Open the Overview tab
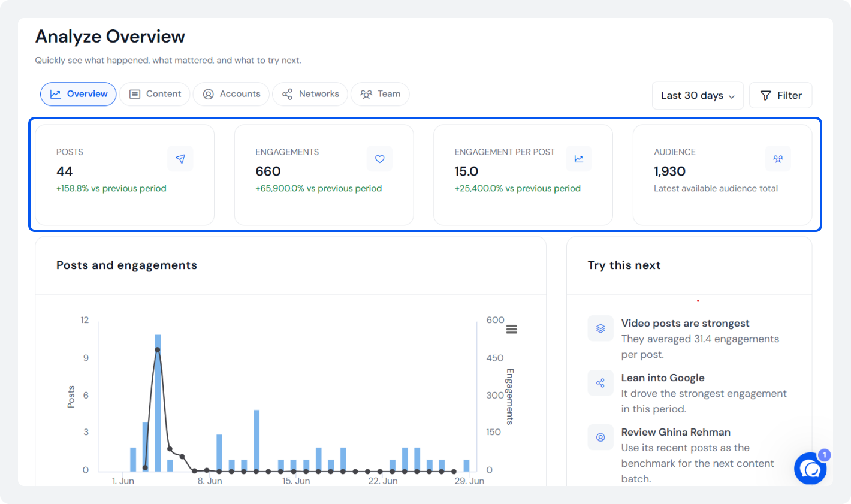Viewport: 851px width, 504px height. point(79,94)
